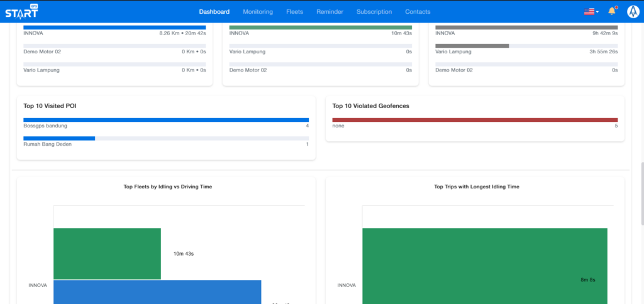Screen dimensions: 644x304
Task: Click the Top 10 Visited POI heading
Action: click(x=50, y=106)
